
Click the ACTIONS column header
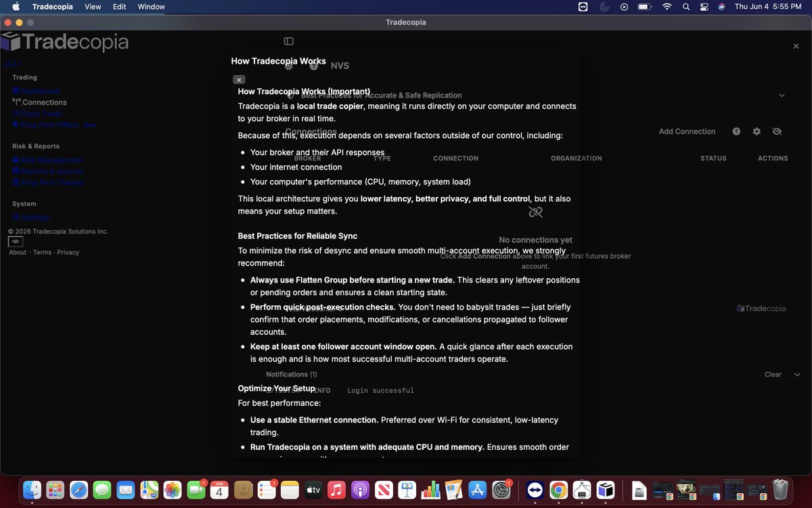(x=773, y=158)
